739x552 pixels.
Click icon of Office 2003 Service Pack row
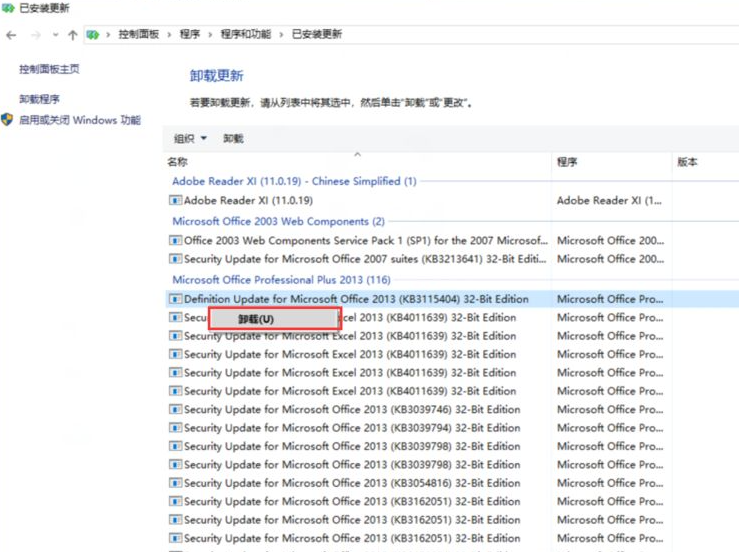coord(175,241)
